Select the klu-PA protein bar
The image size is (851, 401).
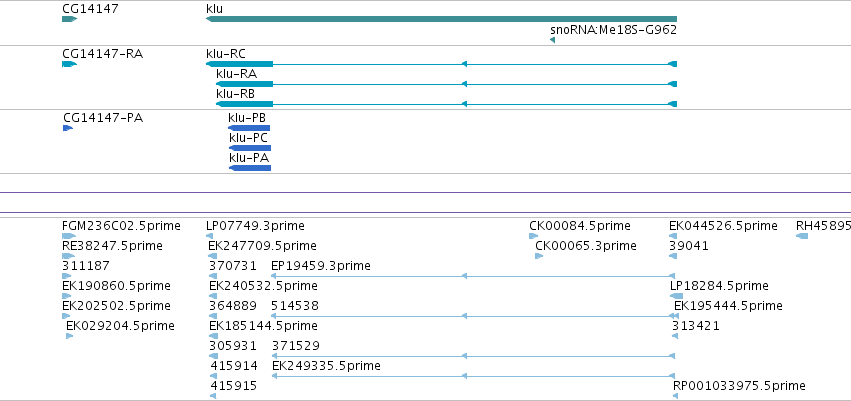[250, 168]
